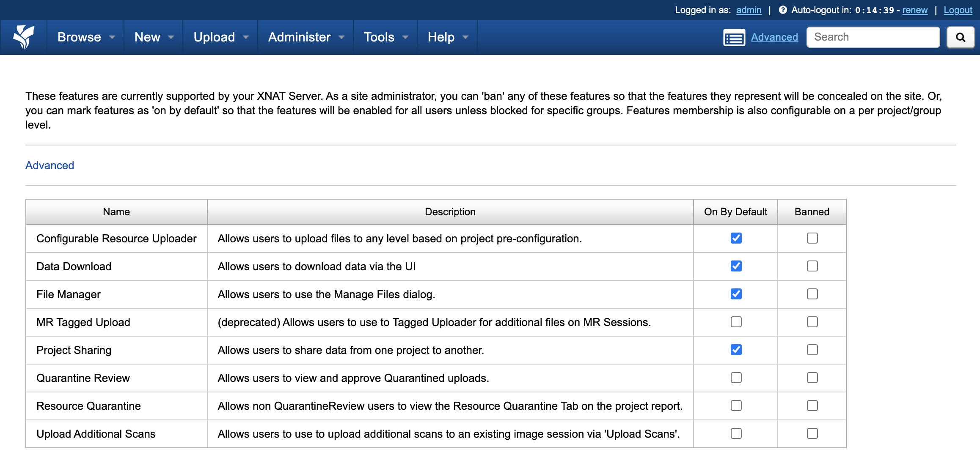Ban the MR Tagged Upload feature
Screen dimensions: 980x455
812,322
